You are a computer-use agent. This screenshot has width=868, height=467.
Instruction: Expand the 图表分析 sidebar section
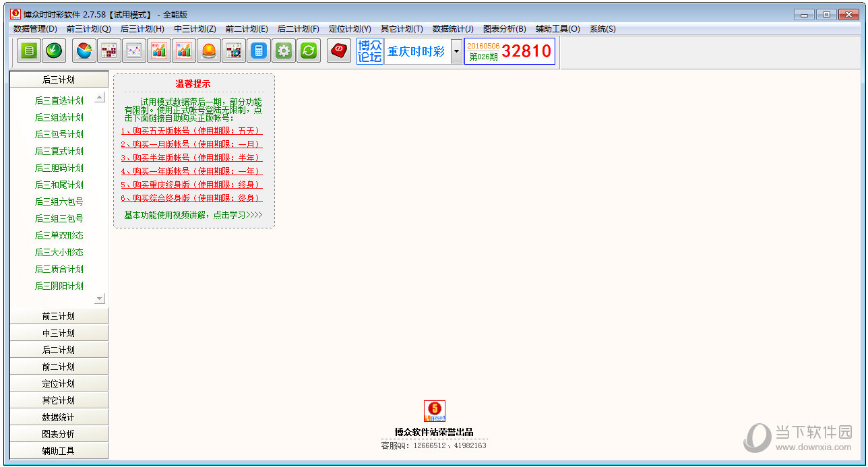(x=59, y=434)
